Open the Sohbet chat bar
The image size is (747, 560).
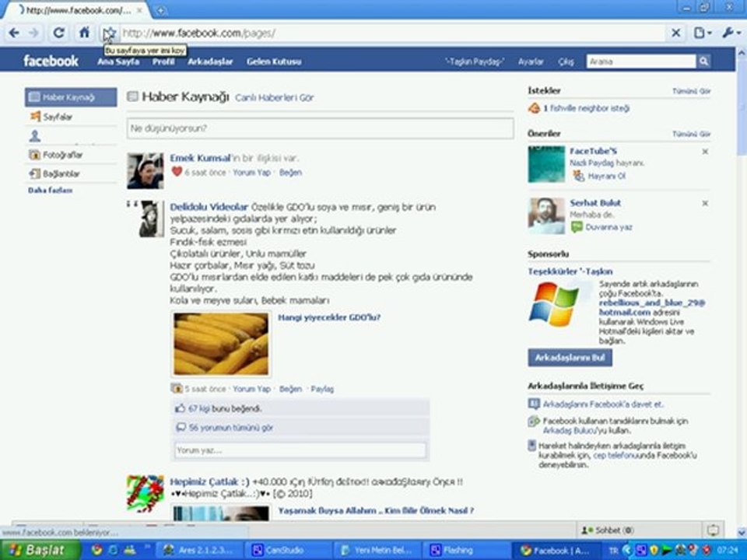(638, 530)
